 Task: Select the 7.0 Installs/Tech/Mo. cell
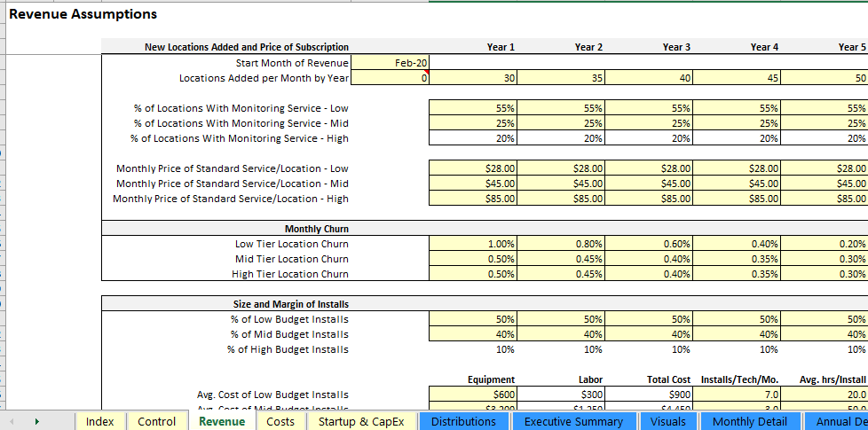click(x=737, y=395)
